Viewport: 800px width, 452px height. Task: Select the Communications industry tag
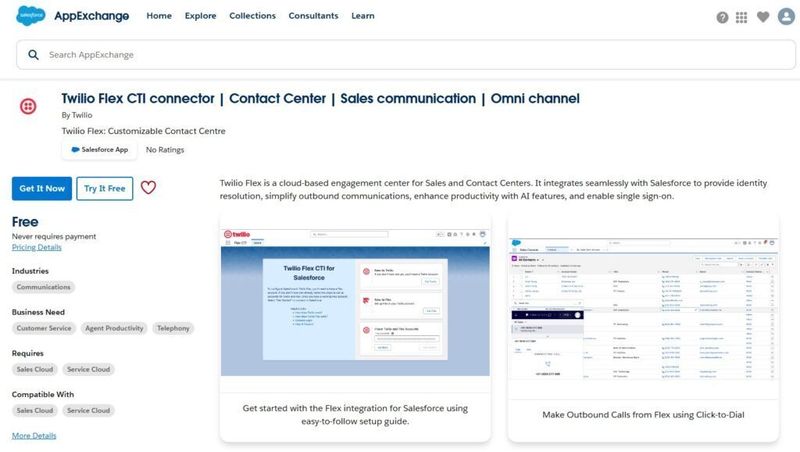click(x=43, y=287)
